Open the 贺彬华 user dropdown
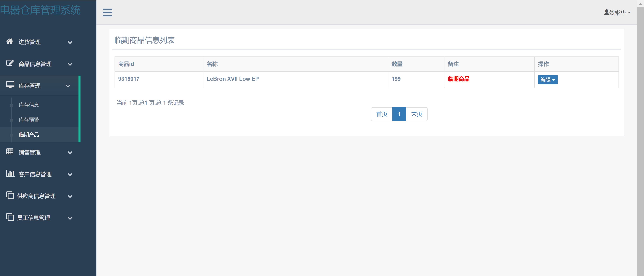Screen dimensions: 644x276 pos(618,12)
